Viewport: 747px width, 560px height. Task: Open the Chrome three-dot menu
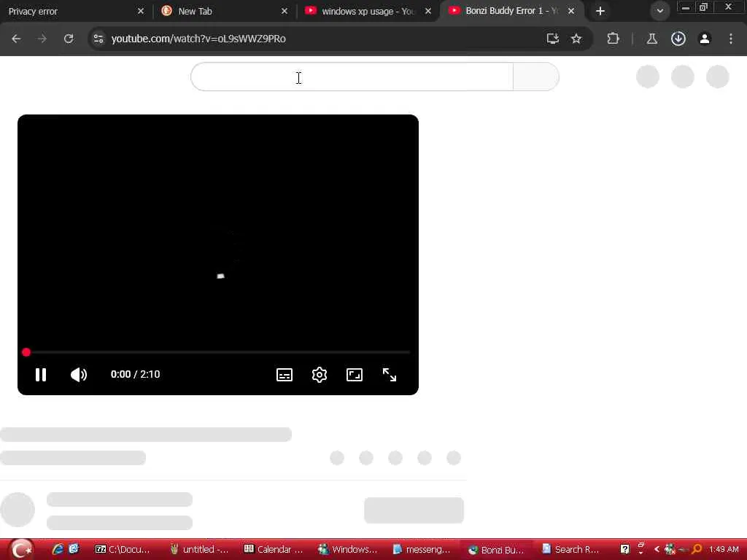coord(731,39)
